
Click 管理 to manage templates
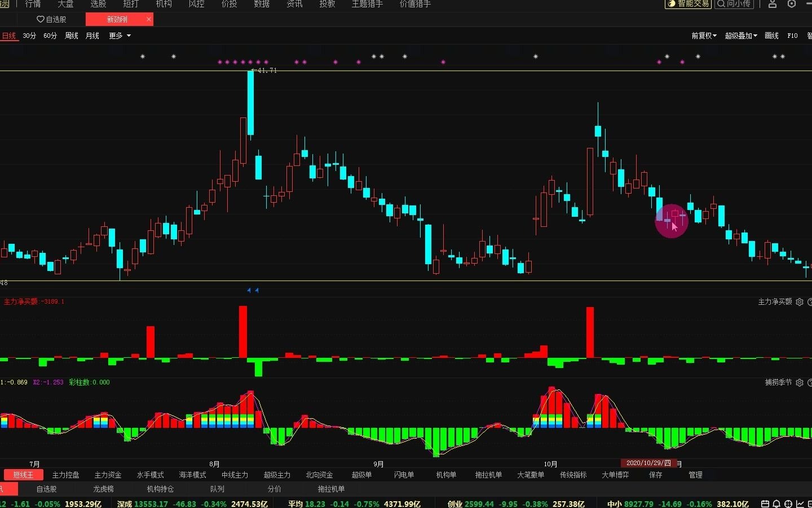[695, 475]
